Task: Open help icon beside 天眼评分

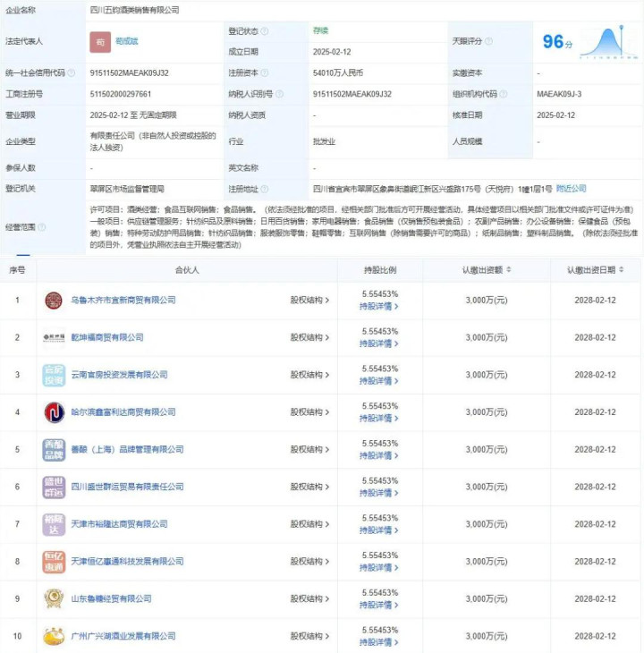Action: pyautogui.click(x=488, y=41)
